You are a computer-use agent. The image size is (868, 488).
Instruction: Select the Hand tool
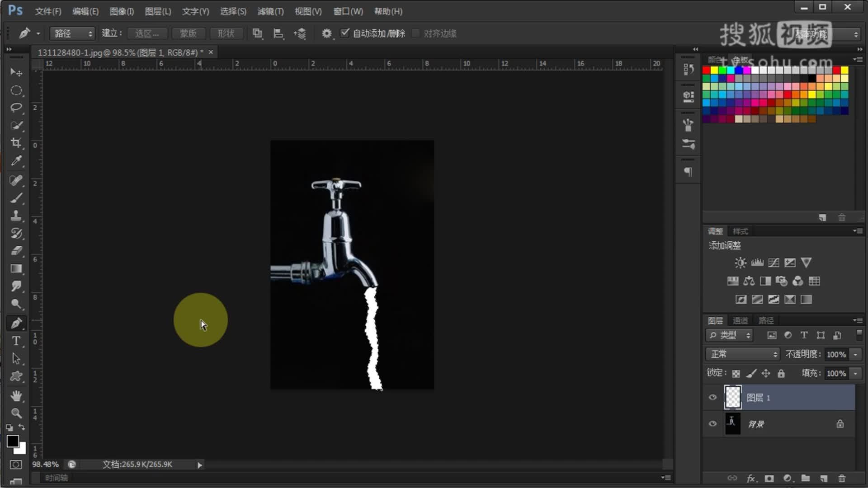[x=16, y=396]
